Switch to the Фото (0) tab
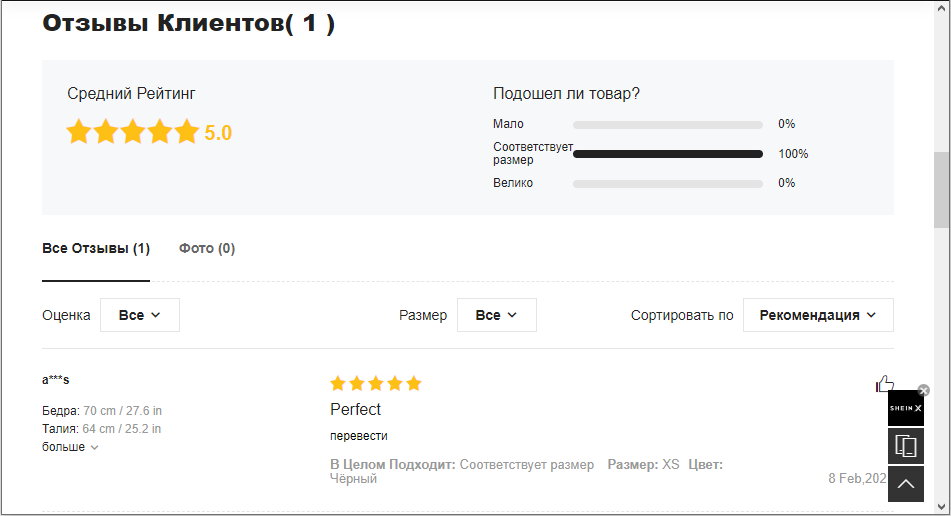 coord(207,249)
